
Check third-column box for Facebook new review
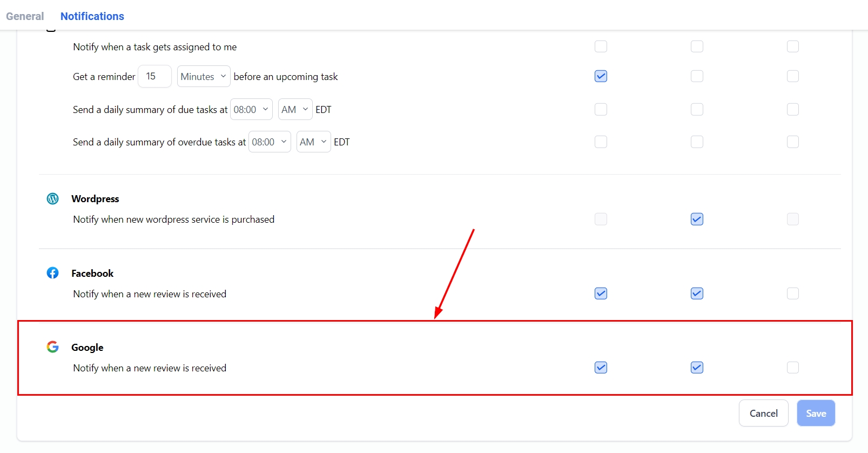coord(793,294)
